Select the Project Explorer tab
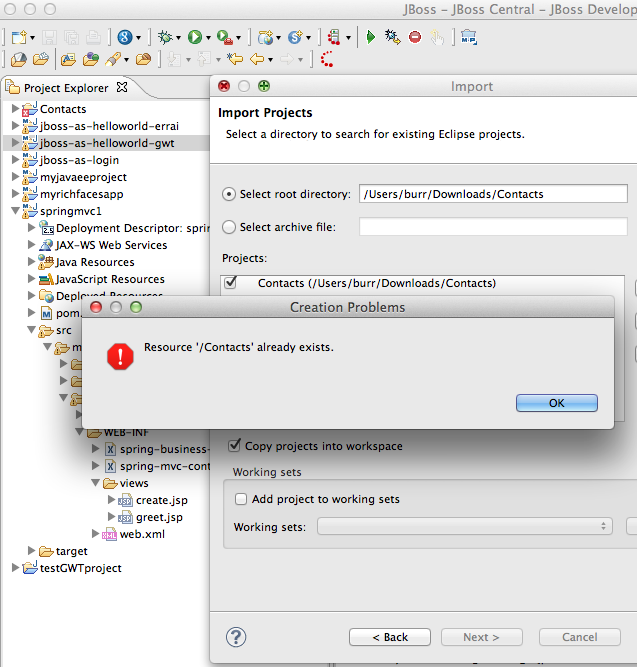 pyautogui.click(x=66, y=88)
